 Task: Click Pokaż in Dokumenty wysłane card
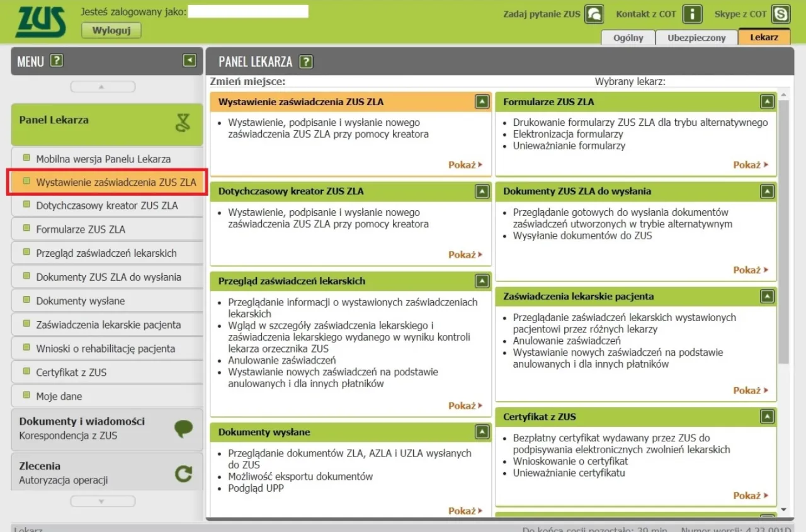[465, 511]
